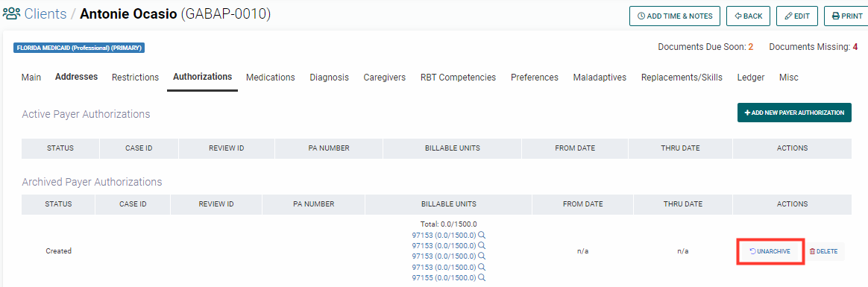Screen dimensions: 868x287
Task: Open the Maladaptives tab
Action: (600, 78)
